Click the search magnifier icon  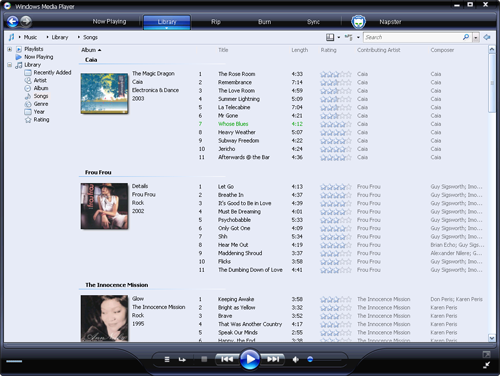[x=466, y=37]
